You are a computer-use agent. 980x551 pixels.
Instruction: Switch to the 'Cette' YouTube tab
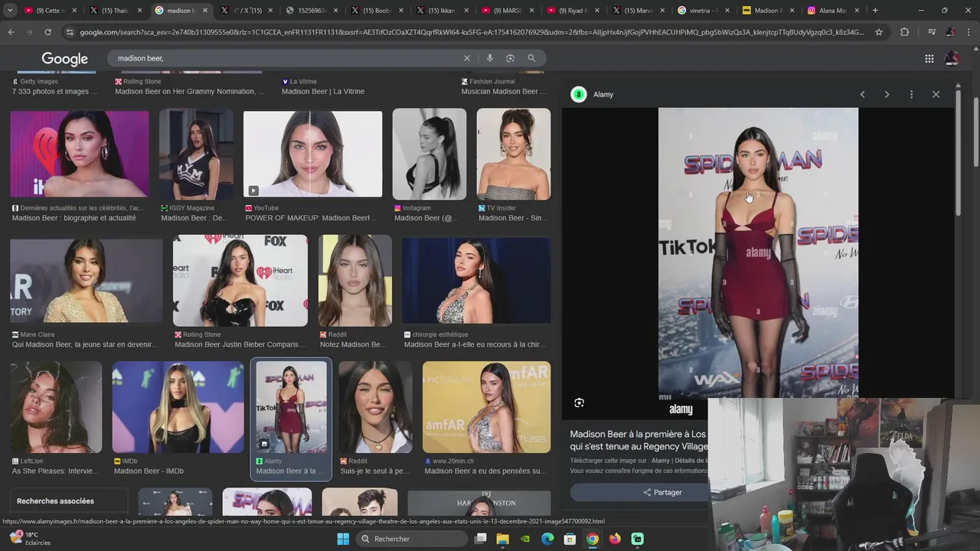pos(51,11)
